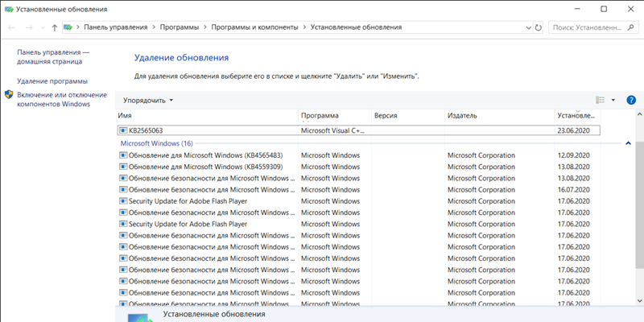
Task: Change view using the view layout icon
Action: (x=600, y=100)
